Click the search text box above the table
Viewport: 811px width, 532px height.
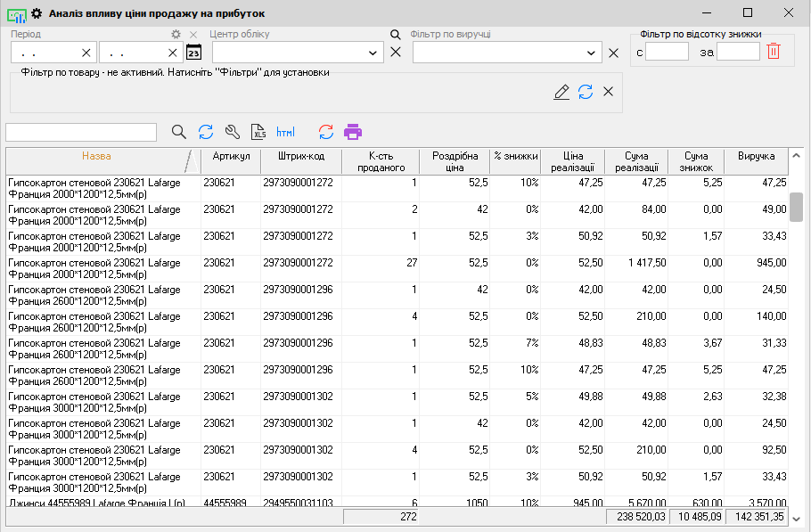tap(81, 132)
